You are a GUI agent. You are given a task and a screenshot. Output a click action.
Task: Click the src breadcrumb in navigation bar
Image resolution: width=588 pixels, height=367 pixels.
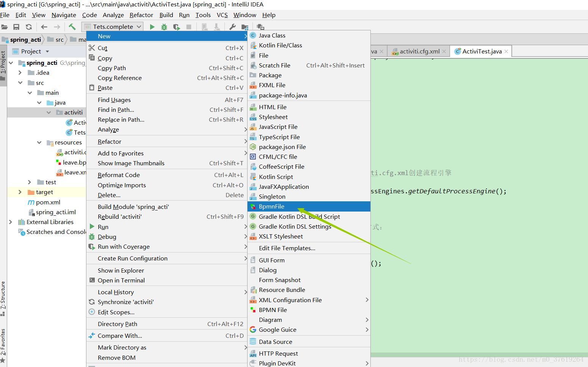click(x=56, y=40)
